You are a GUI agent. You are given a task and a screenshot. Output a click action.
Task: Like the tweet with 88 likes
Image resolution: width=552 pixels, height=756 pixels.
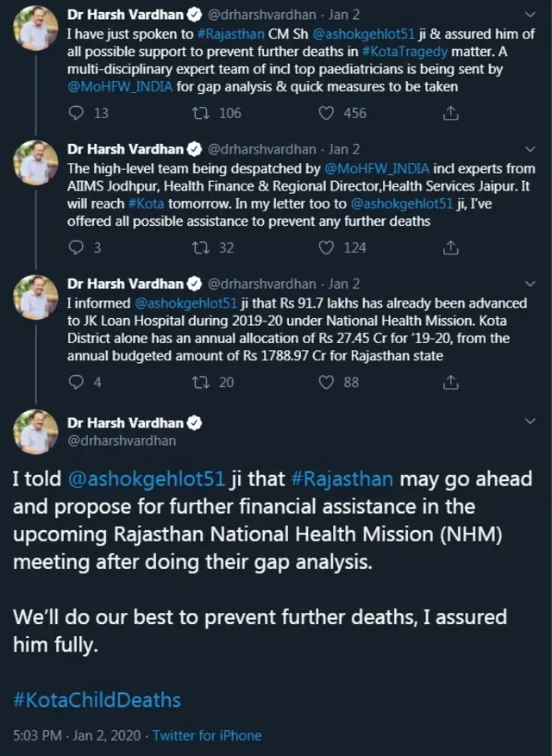tap(326, 382)
